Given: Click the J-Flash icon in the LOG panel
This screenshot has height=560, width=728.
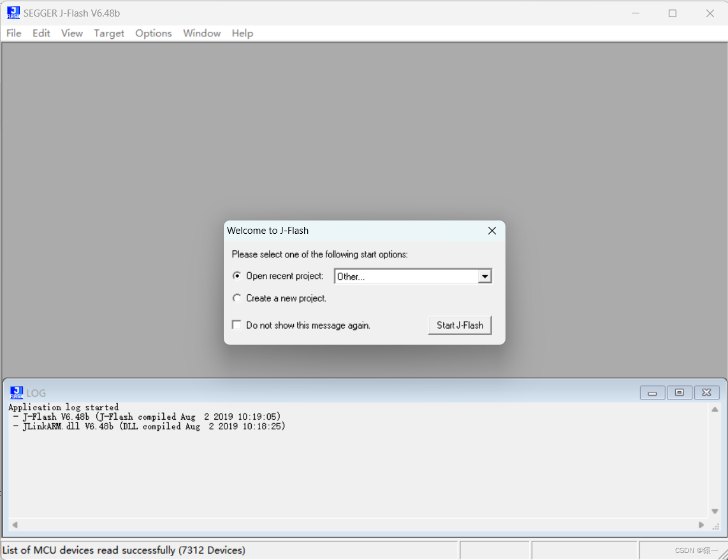Looking at the screenshot, I should (17, 392).
